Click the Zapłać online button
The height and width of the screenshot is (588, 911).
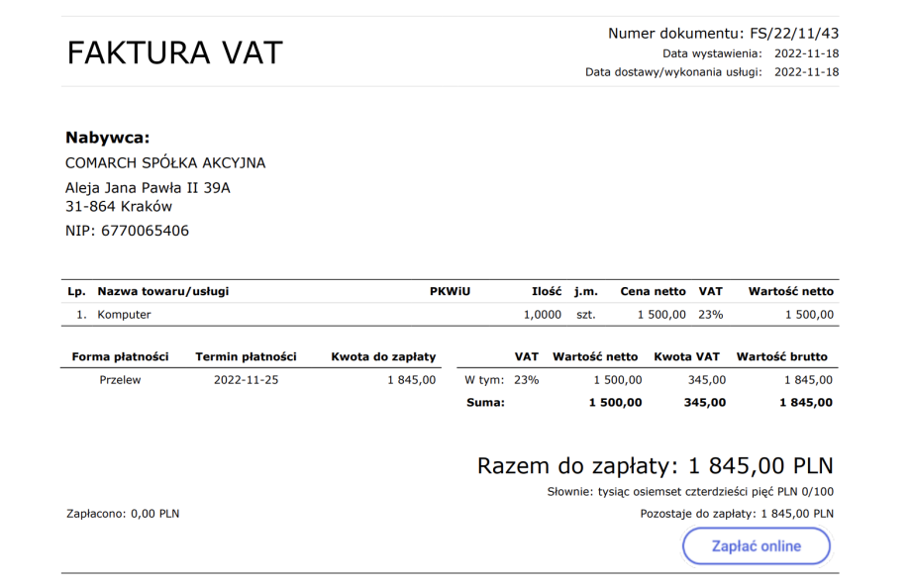[756, 546]
